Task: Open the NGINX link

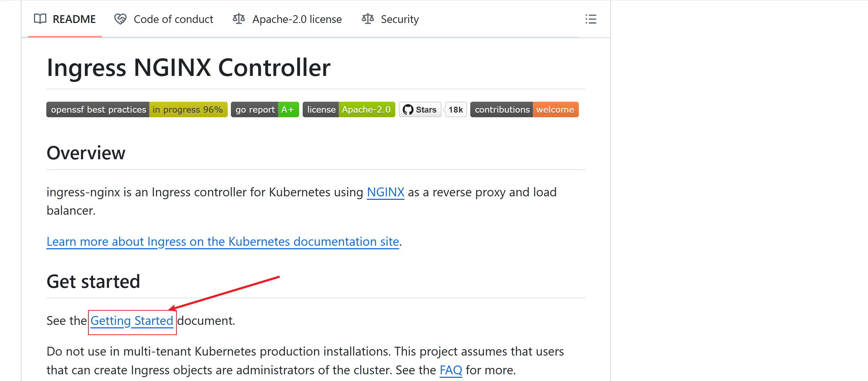Action: (385, 192)
